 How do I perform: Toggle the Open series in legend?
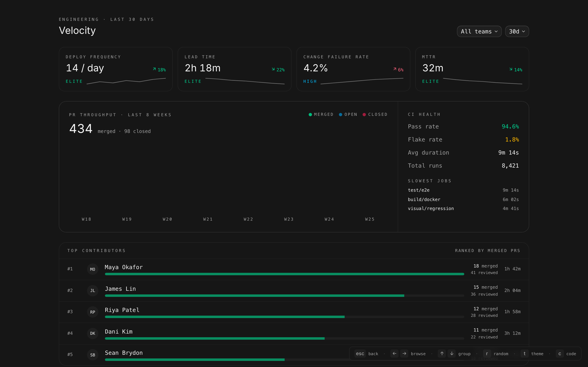pos(348,115)
